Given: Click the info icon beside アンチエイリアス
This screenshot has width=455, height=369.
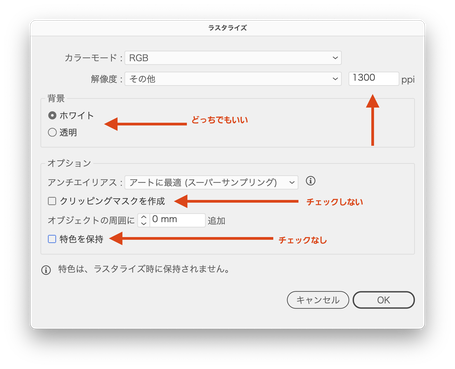Looking at the screenshot, I should click(x=310, y=181).
